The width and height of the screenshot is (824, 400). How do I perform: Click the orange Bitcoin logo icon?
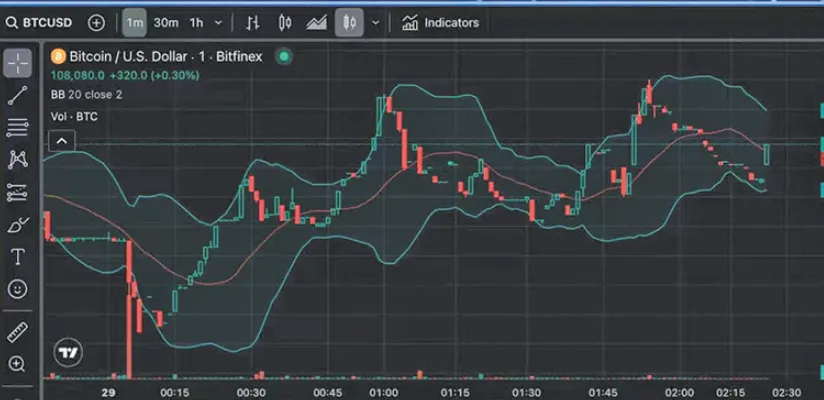point(58,56)
